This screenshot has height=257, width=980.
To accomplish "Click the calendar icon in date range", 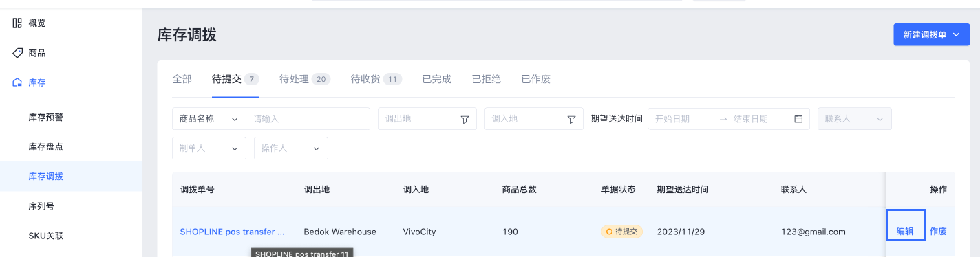I will click(x=798, y=119).
